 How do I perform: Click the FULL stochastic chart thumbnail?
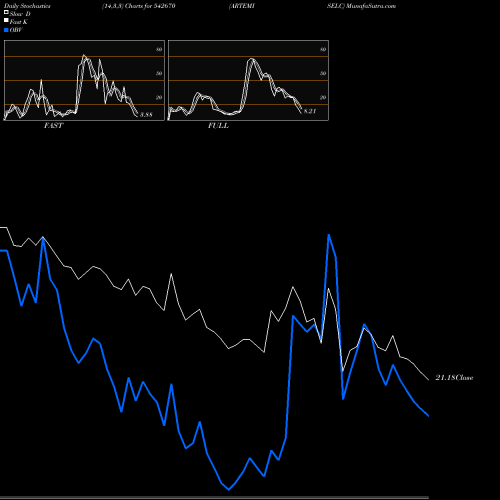pyautogui.click(x=248, y=80)
